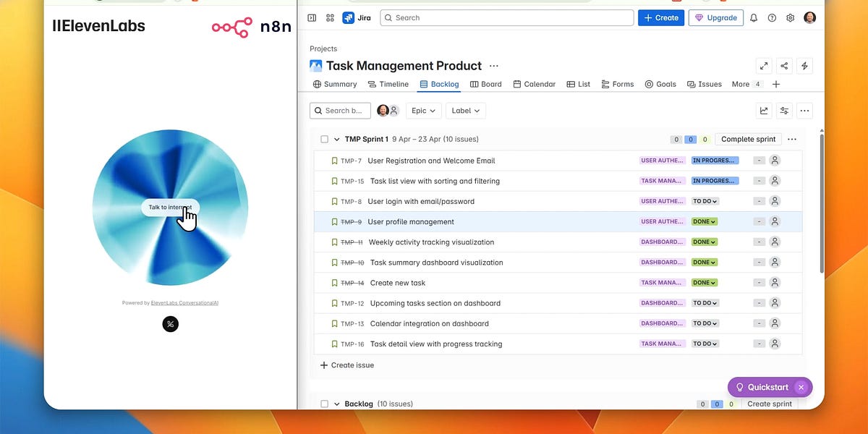Click the Task Management Product project avatar

click(x=316, y=66)
